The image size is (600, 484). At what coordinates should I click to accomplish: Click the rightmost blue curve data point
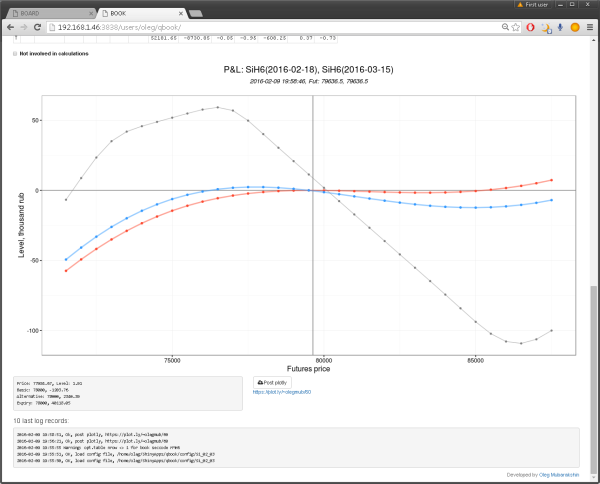[551, 200]
